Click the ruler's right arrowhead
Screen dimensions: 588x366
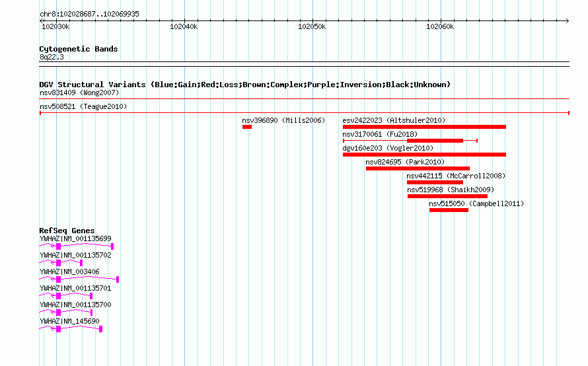[x=568, y=20]
